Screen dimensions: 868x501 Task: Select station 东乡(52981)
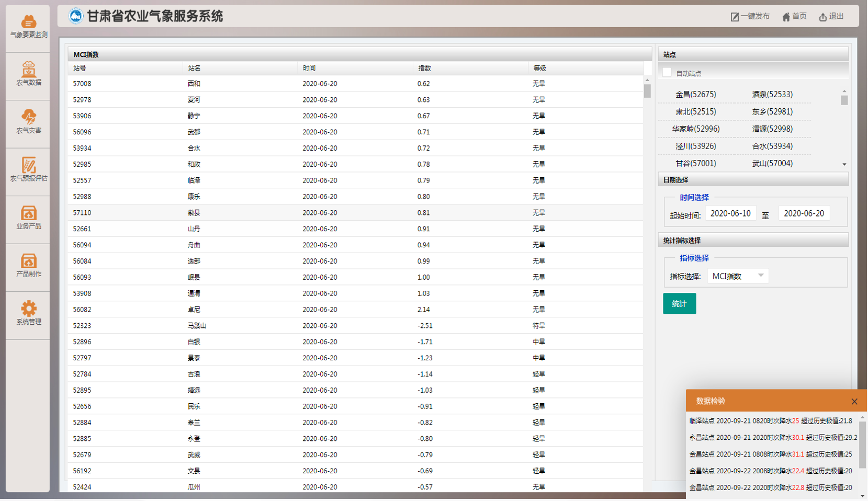coord(772,112)
